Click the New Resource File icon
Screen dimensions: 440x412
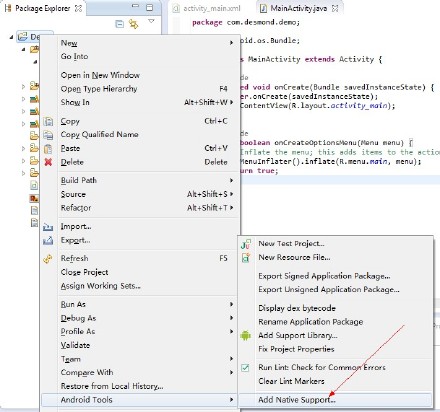point(246,257)
